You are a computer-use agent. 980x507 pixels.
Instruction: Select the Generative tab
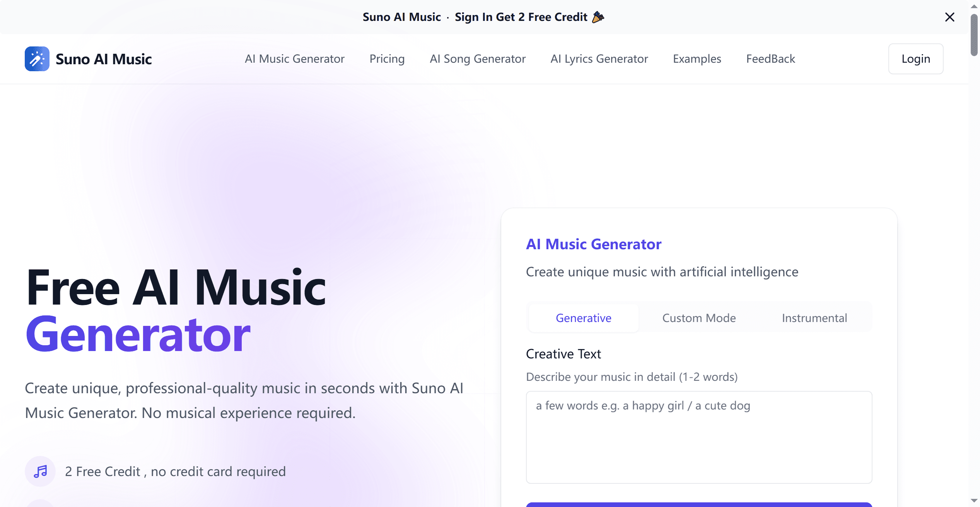tap(583, 318)
